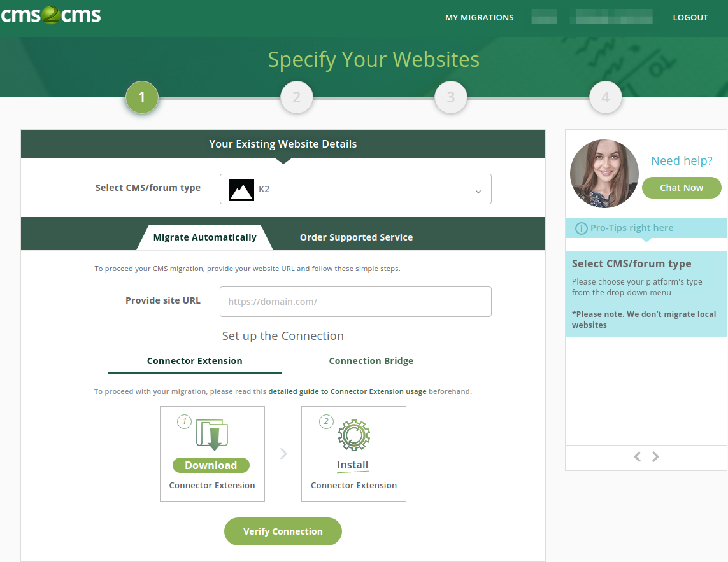Click 'Set up the Connection' heading
The height and width of the screenshot is (562, 728).
283,335
